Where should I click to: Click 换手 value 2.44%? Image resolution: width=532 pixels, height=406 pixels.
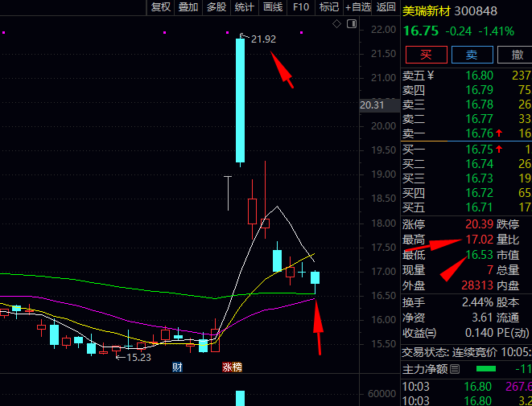pyautogui.click(x=477, y=302)
